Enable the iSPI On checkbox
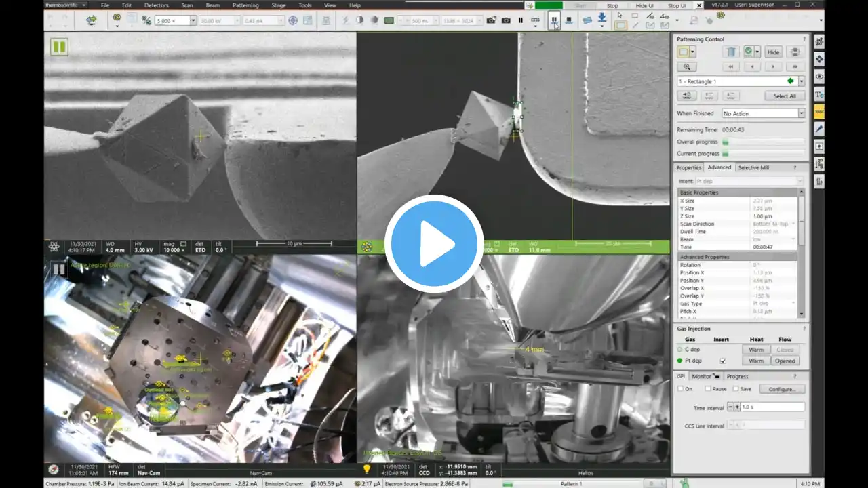 click(x=681, y=389)
